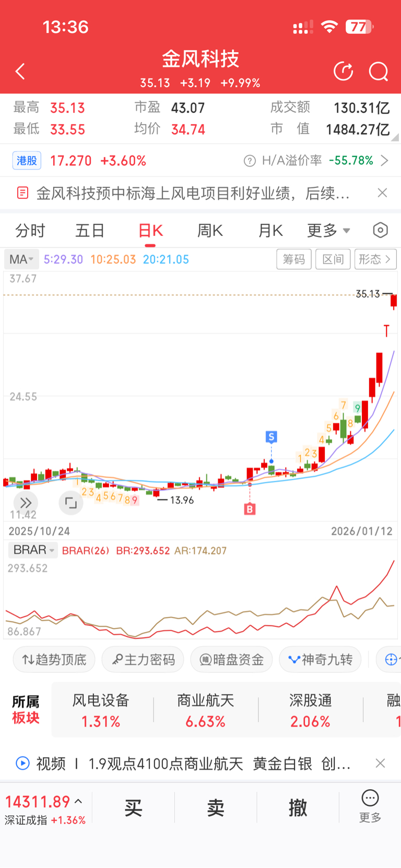This screenshot has width=401, height=868.
Task: Select 神奇九转 indicator chip
Action: [321, 660]
